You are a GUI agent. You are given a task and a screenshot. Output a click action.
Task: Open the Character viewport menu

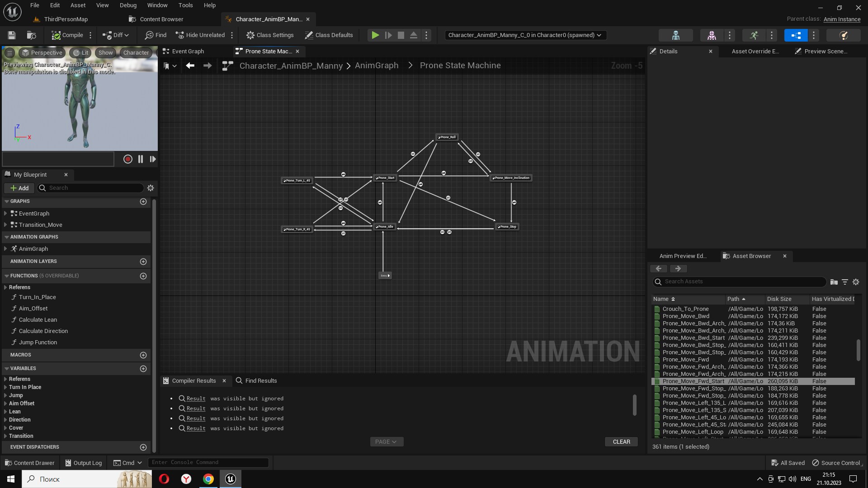point(136,53)
